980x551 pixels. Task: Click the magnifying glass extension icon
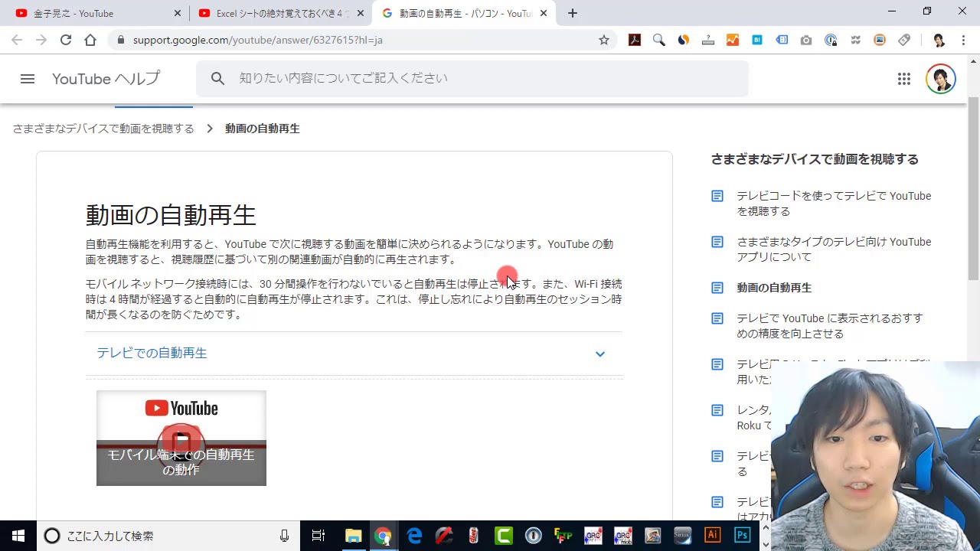tap(659, 40)
